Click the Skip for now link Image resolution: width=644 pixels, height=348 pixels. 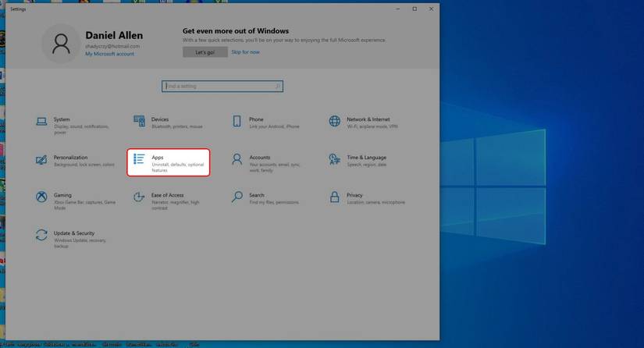point(246,52)
